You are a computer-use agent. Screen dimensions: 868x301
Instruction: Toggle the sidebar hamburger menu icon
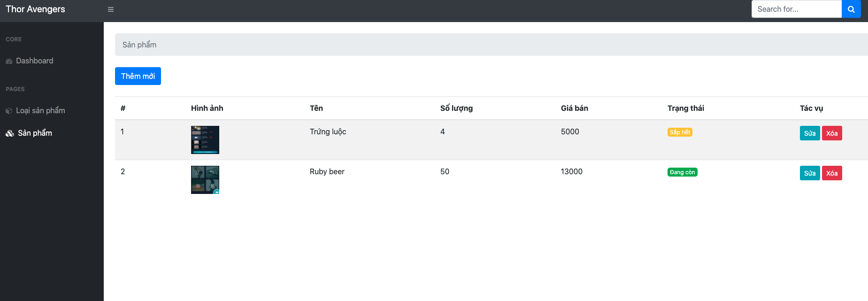coord(111,9)
